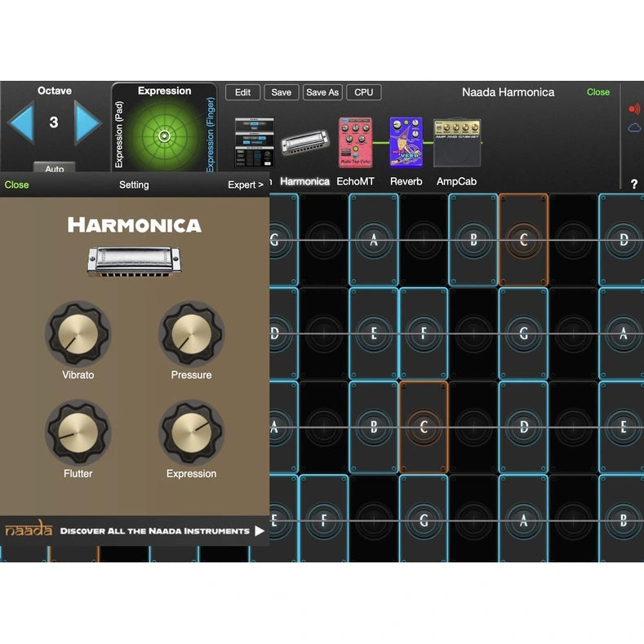Open Expert settings view

point(245,184)
